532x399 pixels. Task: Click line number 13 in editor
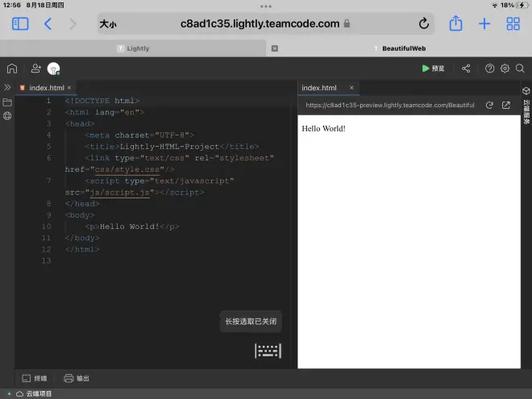(x=46, y=260)
